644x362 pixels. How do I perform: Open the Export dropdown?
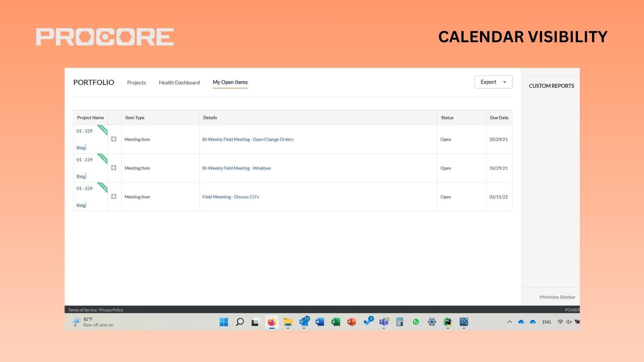pyautogui.click(x=493, y=82)
